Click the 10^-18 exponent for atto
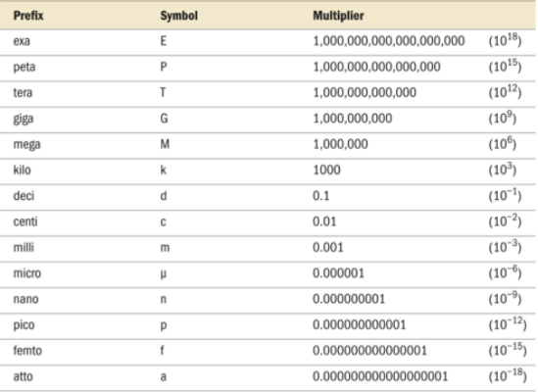Viewport: 538px width, 392px height. pos(508,375)
